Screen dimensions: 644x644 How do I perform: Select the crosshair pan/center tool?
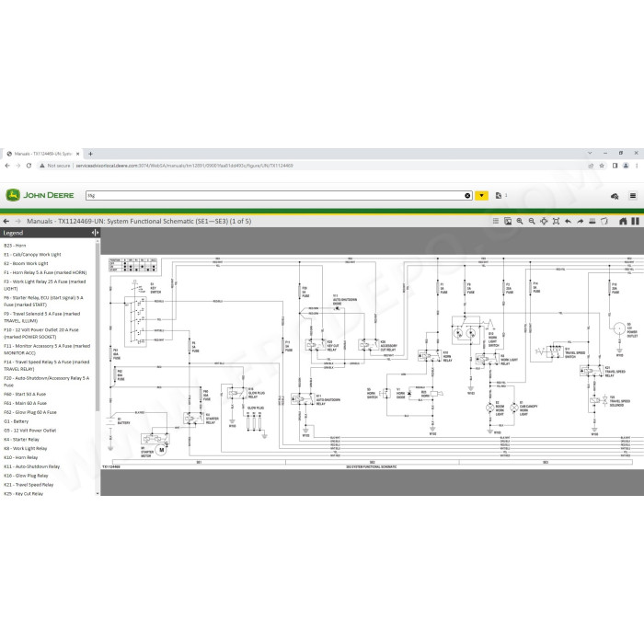click(544, 221)
